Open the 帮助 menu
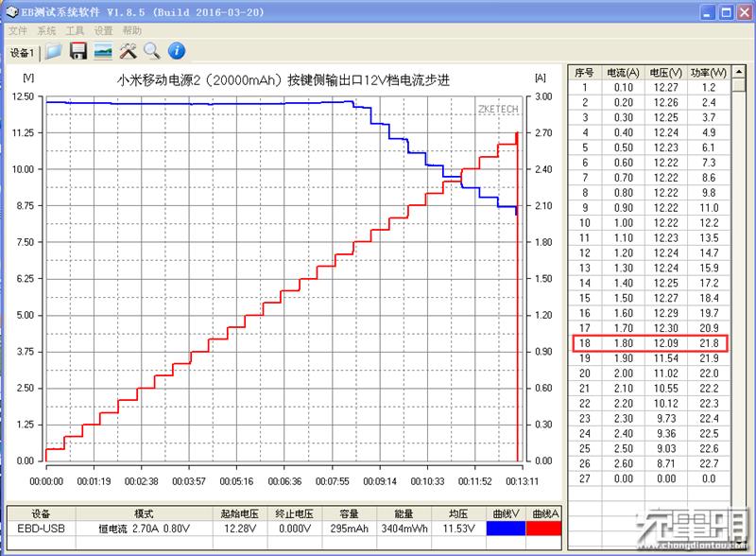The height and width of the screenshot is (556, 756). coord(131,31)
